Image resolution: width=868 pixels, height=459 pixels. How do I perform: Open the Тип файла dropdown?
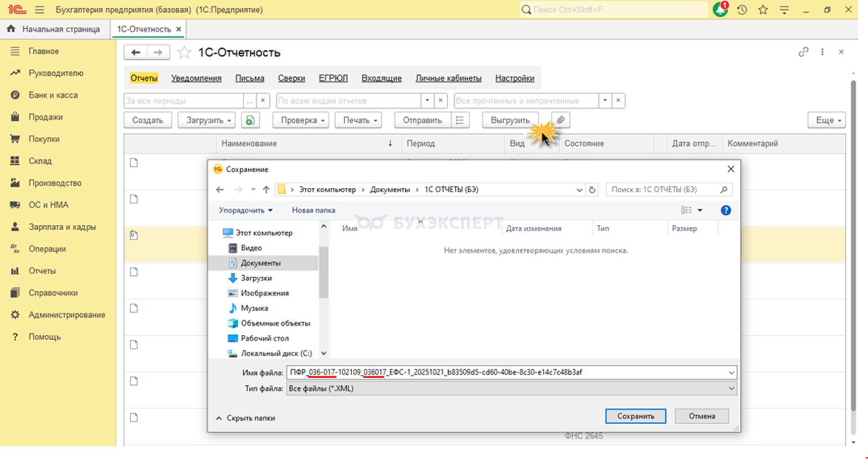point(512,389)
